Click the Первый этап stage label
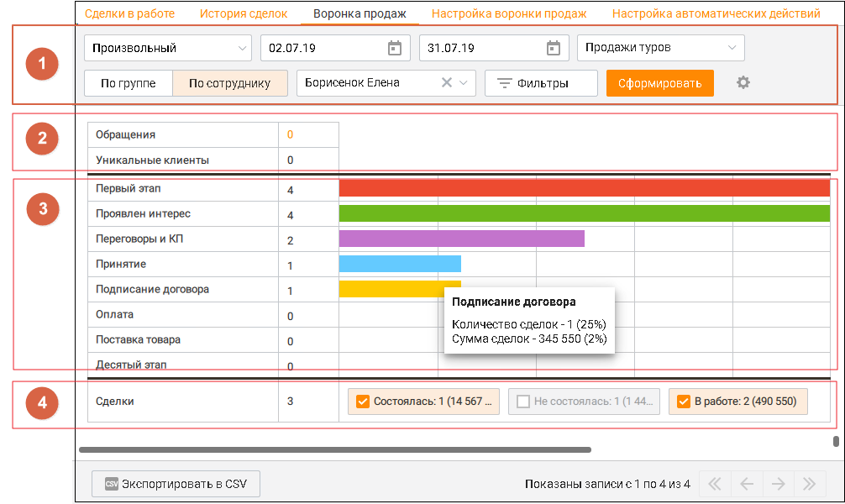This screenshot has width=845, height=504. (128, 189)
